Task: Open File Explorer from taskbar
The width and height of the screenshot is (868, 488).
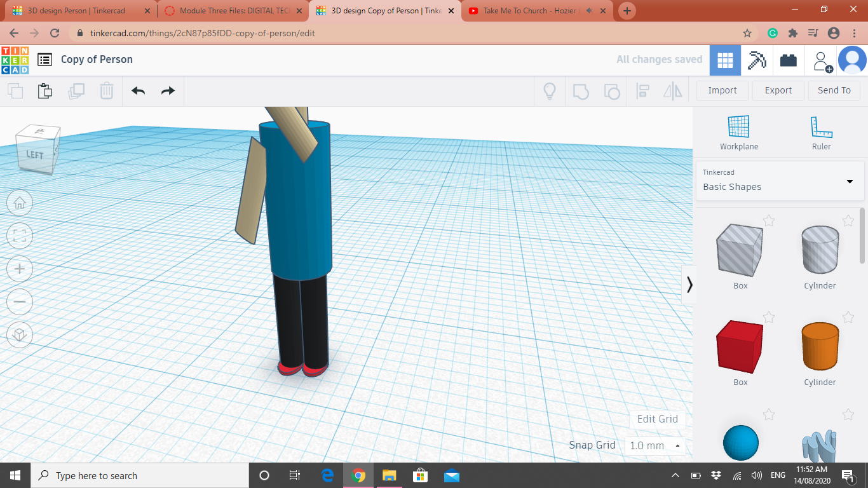Action: coord(389,475)
